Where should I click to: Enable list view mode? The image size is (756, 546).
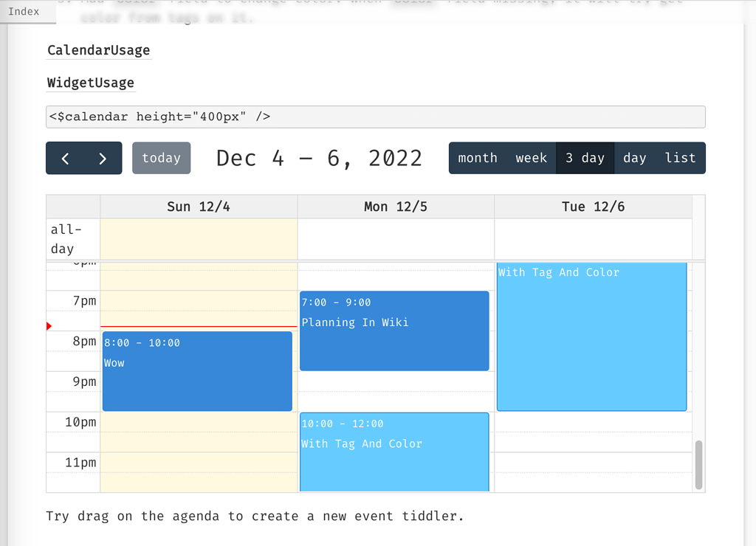(680, 158)
